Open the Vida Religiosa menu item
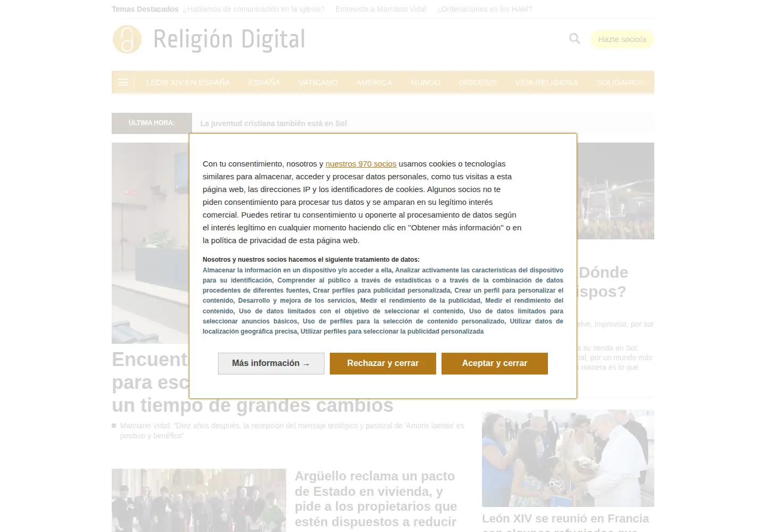Image resolution: width=766 pixels, height=532 pixels. pyautogui.click(x=546, y=82)
